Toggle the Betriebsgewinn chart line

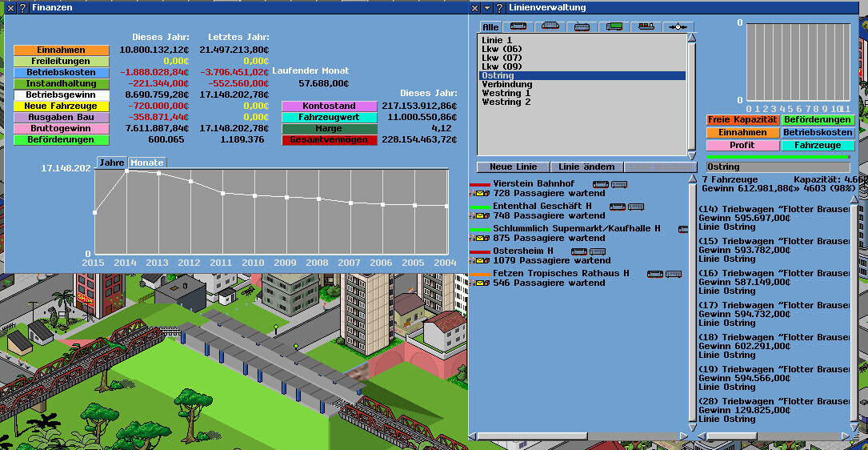pyautogui.click(x=61, y=95)
